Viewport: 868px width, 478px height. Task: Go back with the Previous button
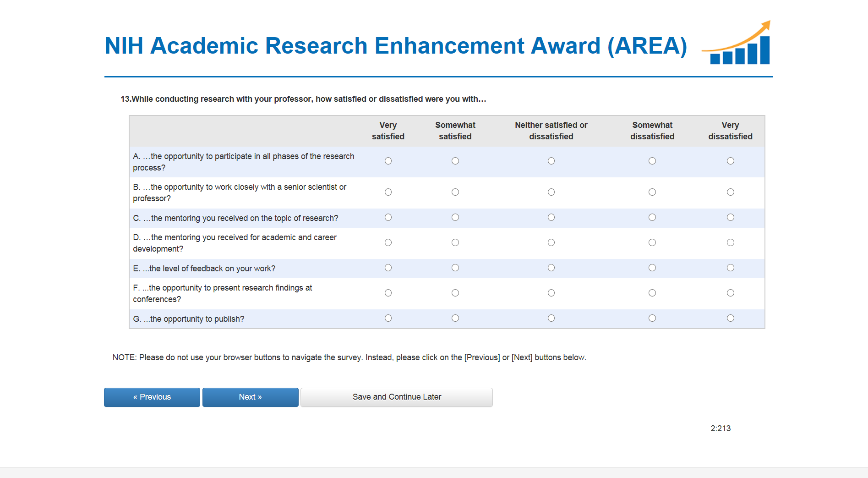click(x=152, y=397)
